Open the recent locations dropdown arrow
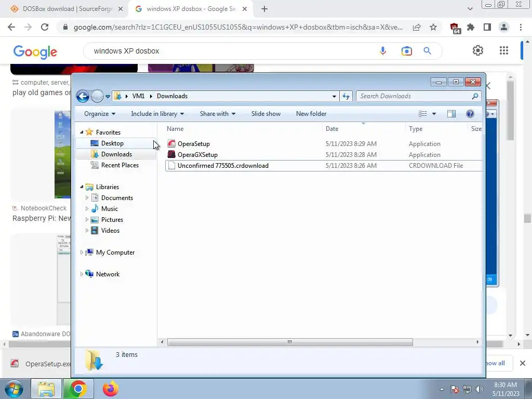Image resolution: width=532 pixels, height=399 pixels. coord(108,97)
